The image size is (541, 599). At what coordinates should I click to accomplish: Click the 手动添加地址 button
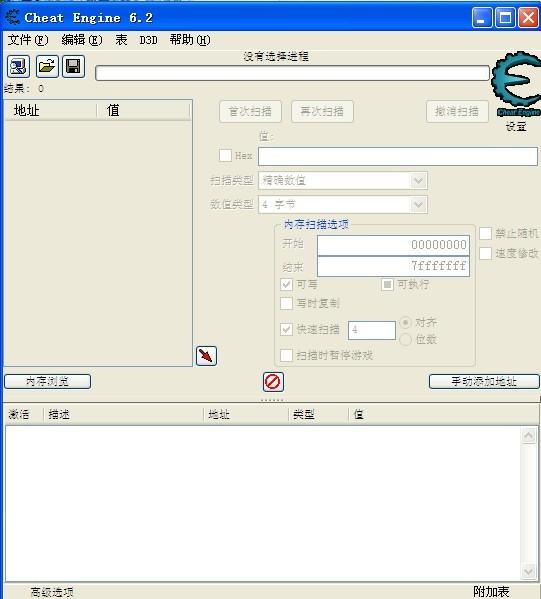[484, 381]
